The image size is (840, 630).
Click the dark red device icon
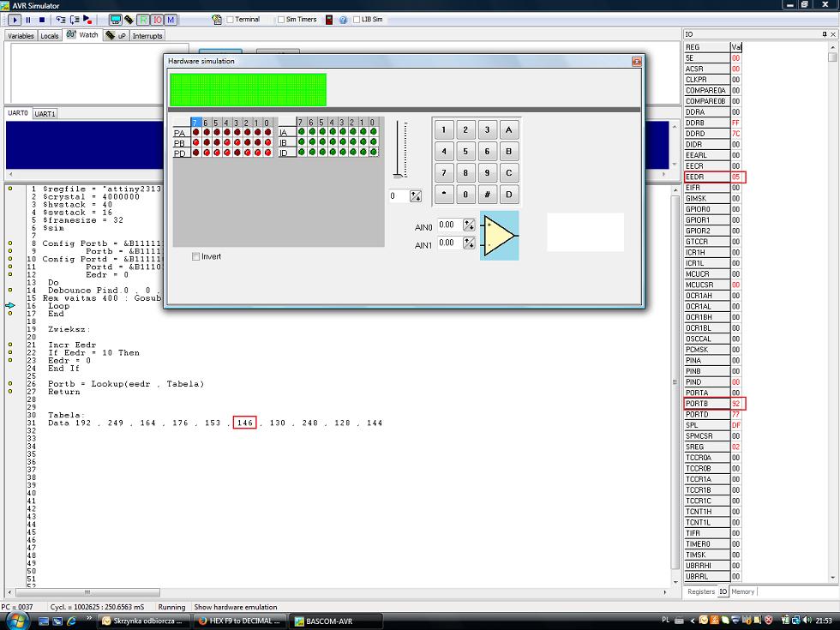(x=329, y=20)
